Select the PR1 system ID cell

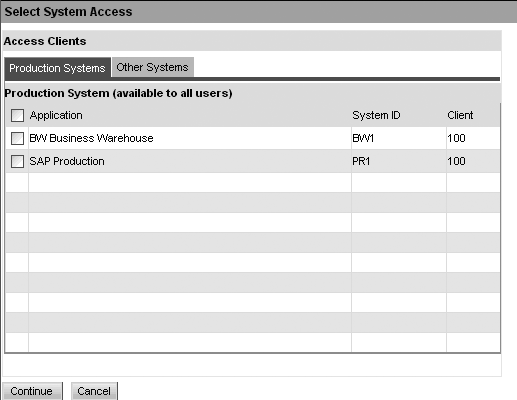click(x=399, y=161)
